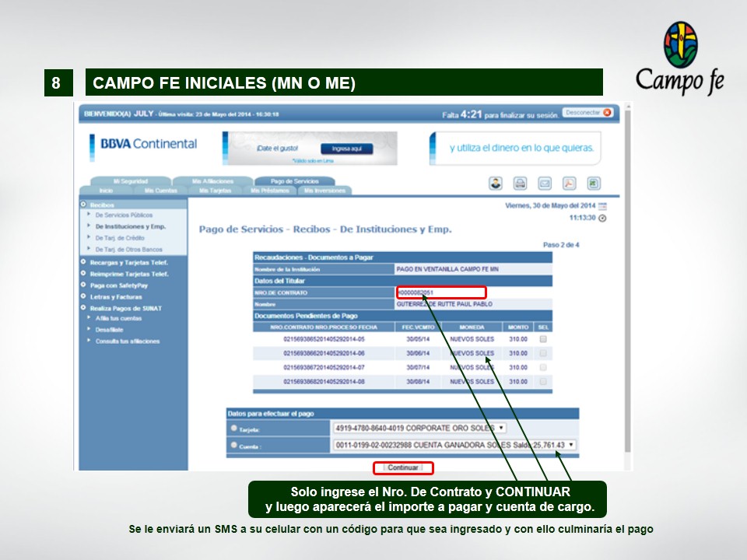Open the Mi Seguridad tab
747x560 pixels.
click(x=131, y=181)
